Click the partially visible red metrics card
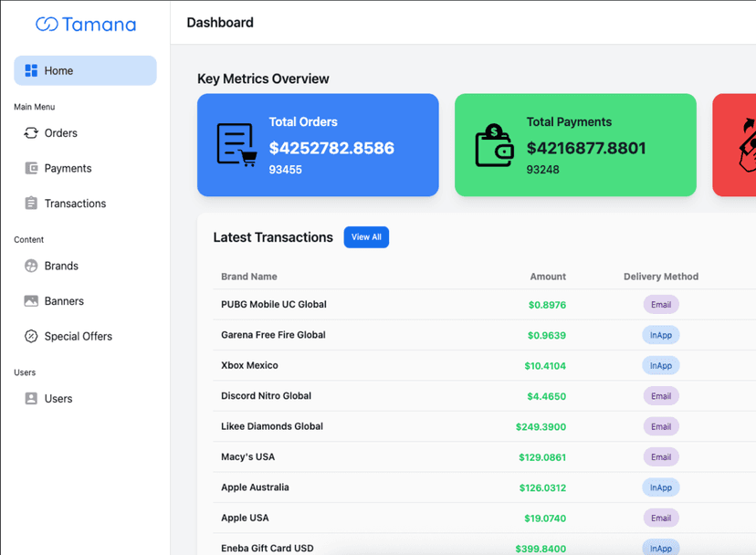 (735, 145)
